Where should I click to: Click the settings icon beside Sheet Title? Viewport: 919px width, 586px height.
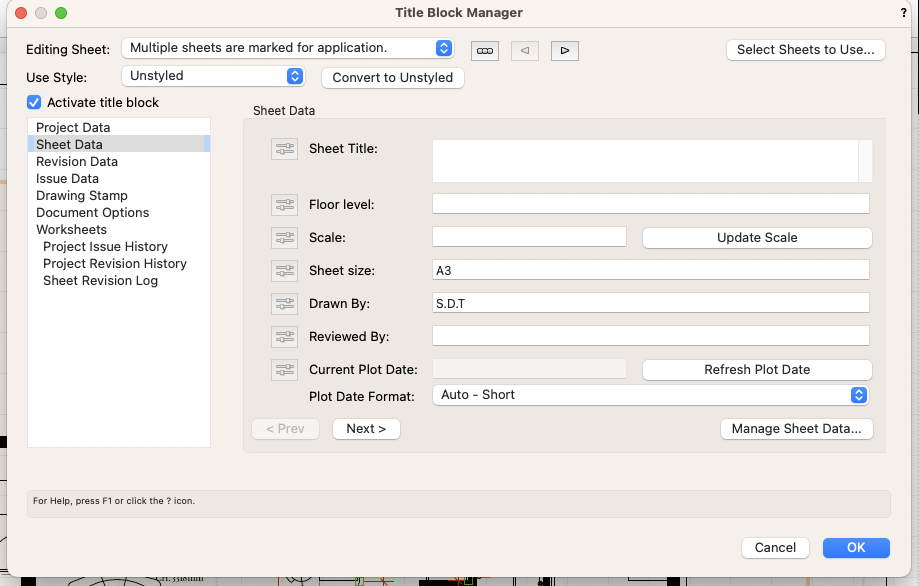pyautogui.click(x=285, y=149)
